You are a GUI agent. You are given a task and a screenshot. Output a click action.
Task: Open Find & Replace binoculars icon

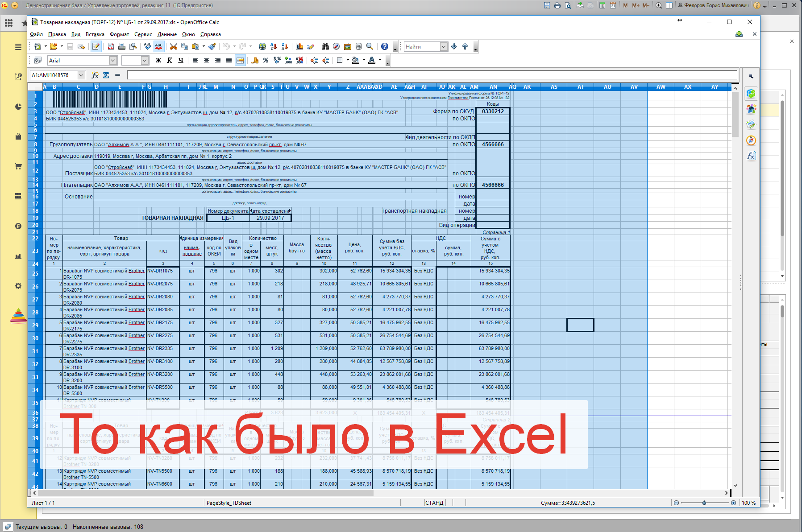point(325,46)
